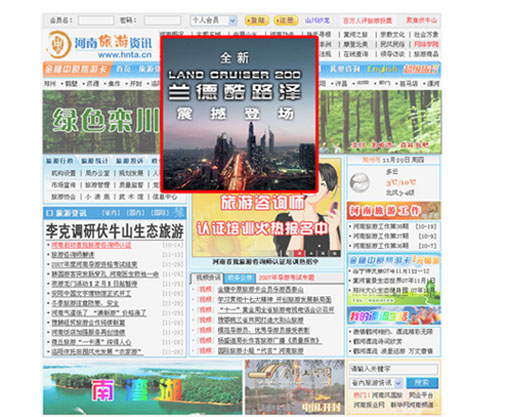Open the hot keyword 河南风国旅
Screen dimensions: 508x417
(x=387, y=395)
